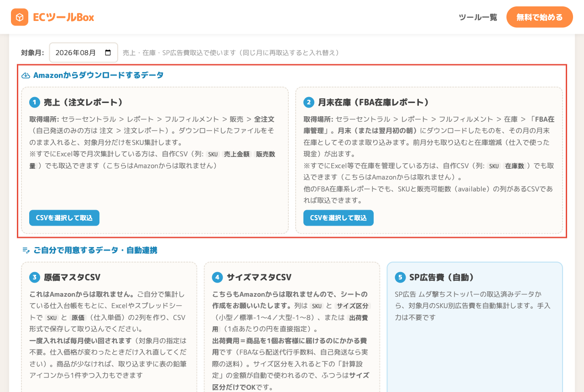Screen dimensions: 584x392
Task: Click the 原価 column tag in cost master card
Action: pyautogui.click(x=78, y=318)
